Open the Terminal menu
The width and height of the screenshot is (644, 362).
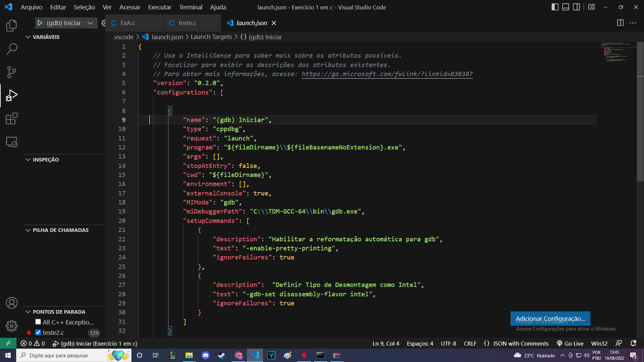tap(191, 7)
